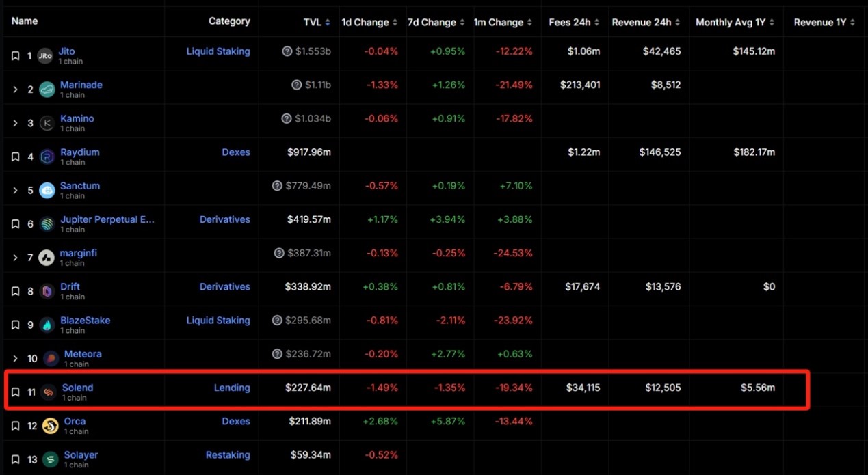This screenshot has height=475, width=868.
Task: Sort table by 1m Change column
Action: (x=503, y=23)
